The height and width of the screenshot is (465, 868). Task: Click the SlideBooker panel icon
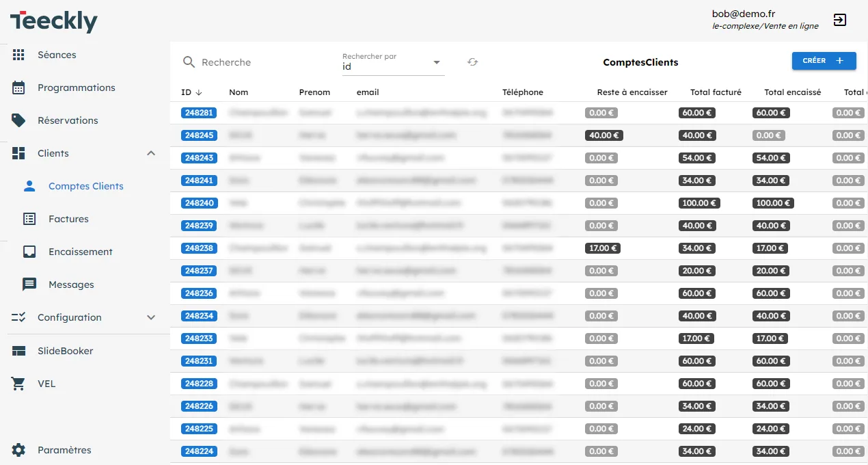click(18, 351)
